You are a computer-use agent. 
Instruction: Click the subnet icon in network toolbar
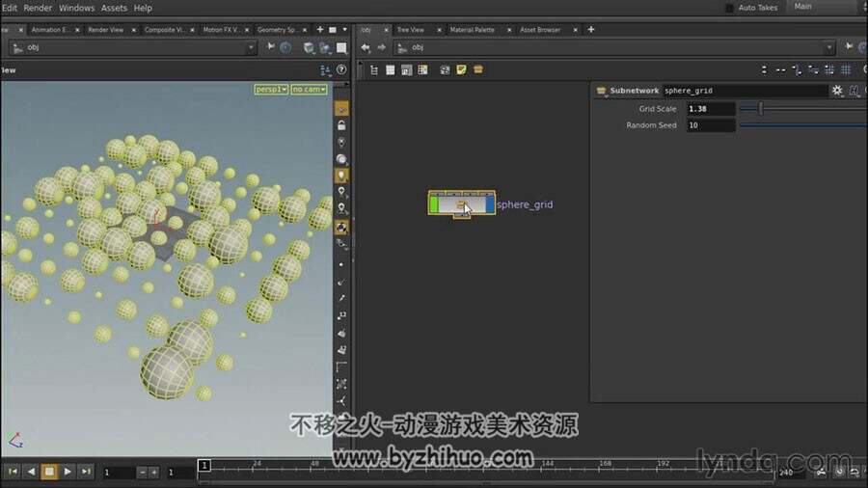click(x=478, y=69)
